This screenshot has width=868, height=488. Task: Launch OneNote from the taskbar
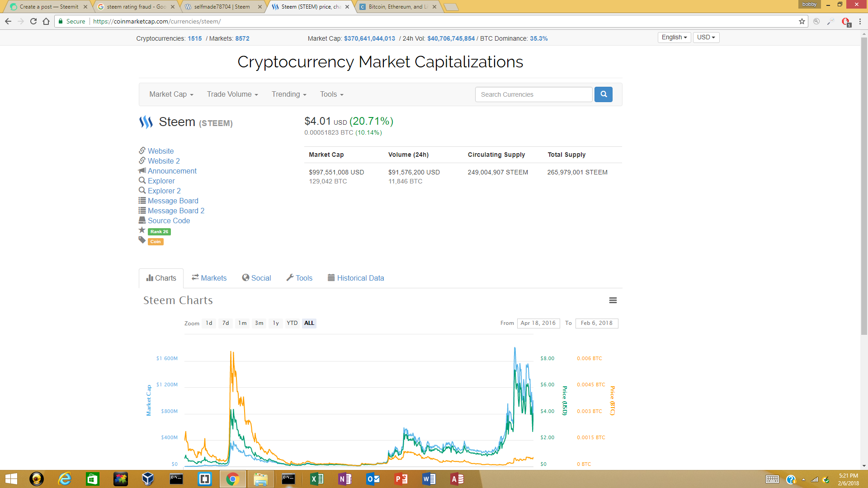point(344,479)
